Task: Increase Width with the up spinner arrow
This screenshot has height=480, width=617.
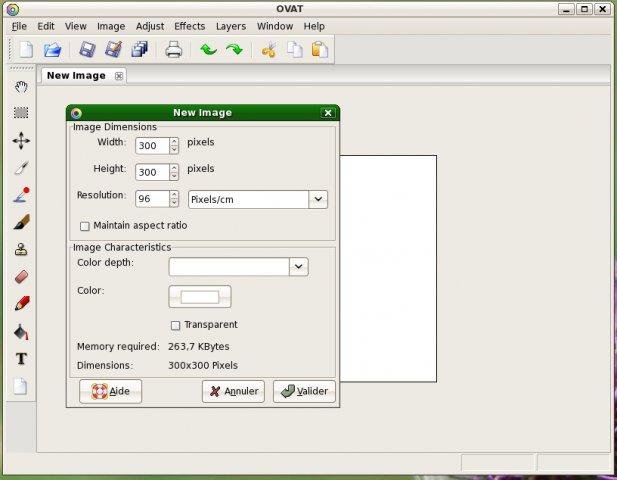Action: coord(174,141)
